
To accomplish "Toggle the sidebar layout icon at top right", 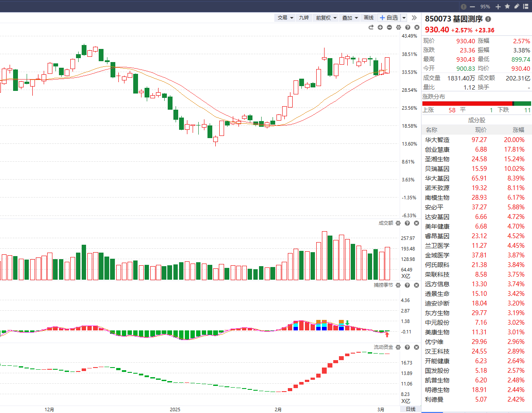I will coord(525,7).
